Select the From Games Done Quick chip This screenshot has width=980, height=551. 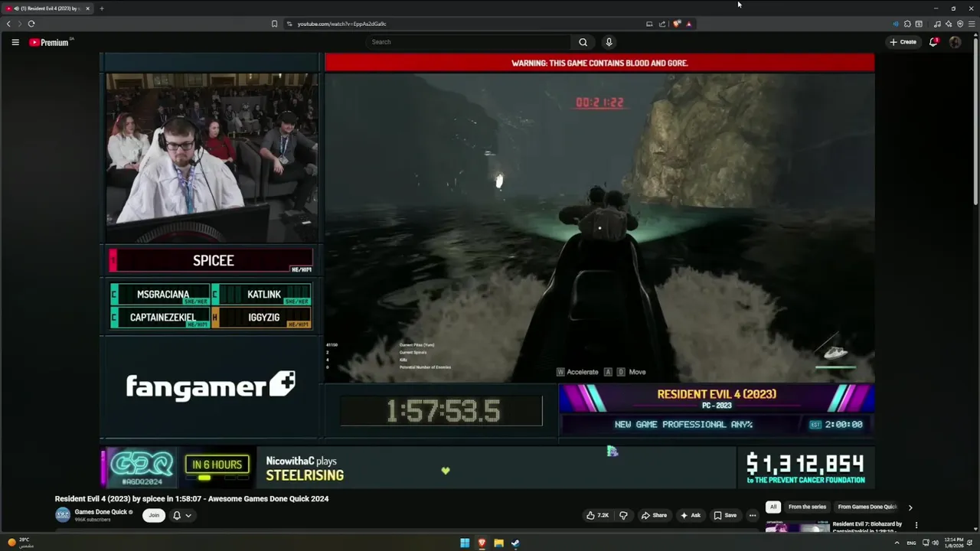tap(867, 507)
